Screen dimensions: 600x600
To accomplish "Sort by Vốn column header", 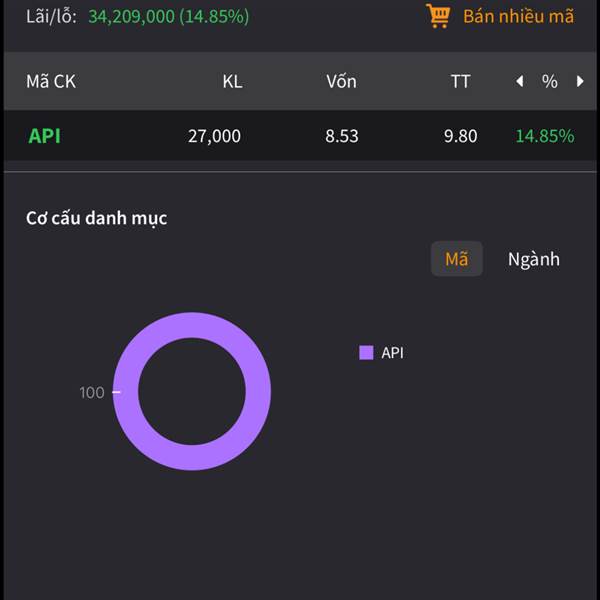I will click(x=341, y=82).
